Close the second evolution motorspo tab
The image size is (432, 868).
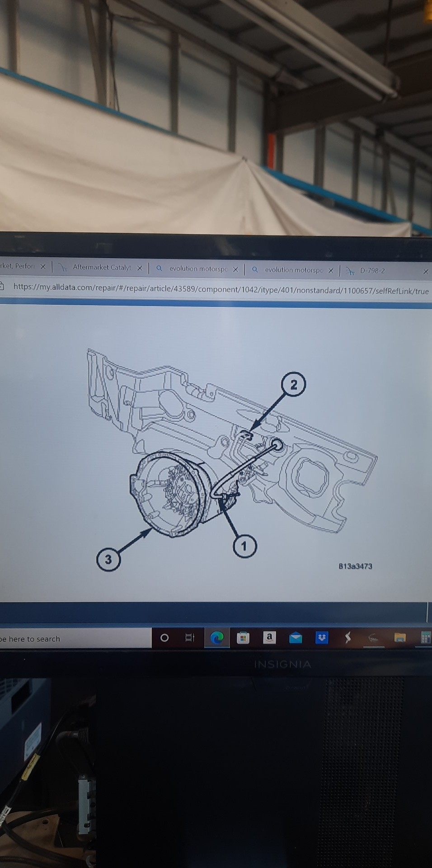point(331,270)
